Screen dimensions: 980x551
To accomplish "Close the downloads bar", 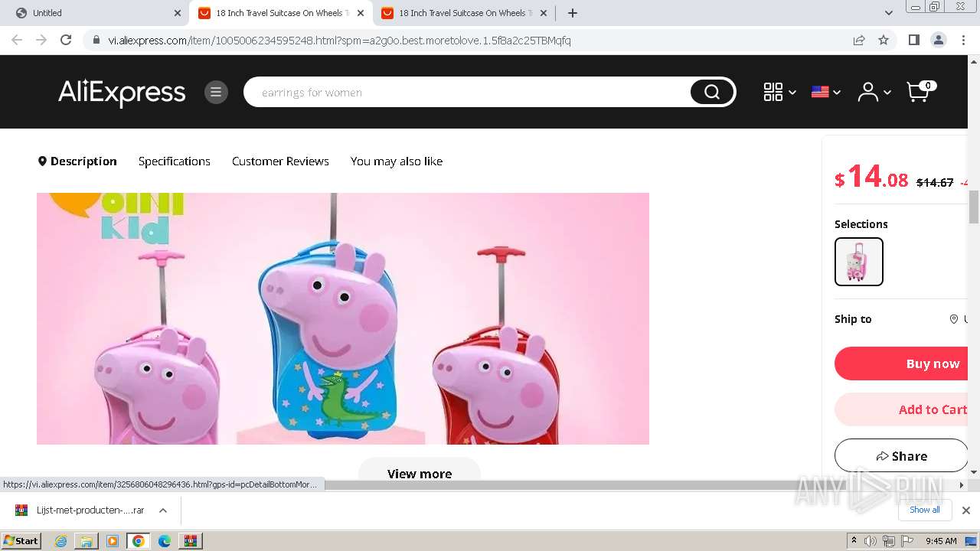I will click(x=966, y=510).
